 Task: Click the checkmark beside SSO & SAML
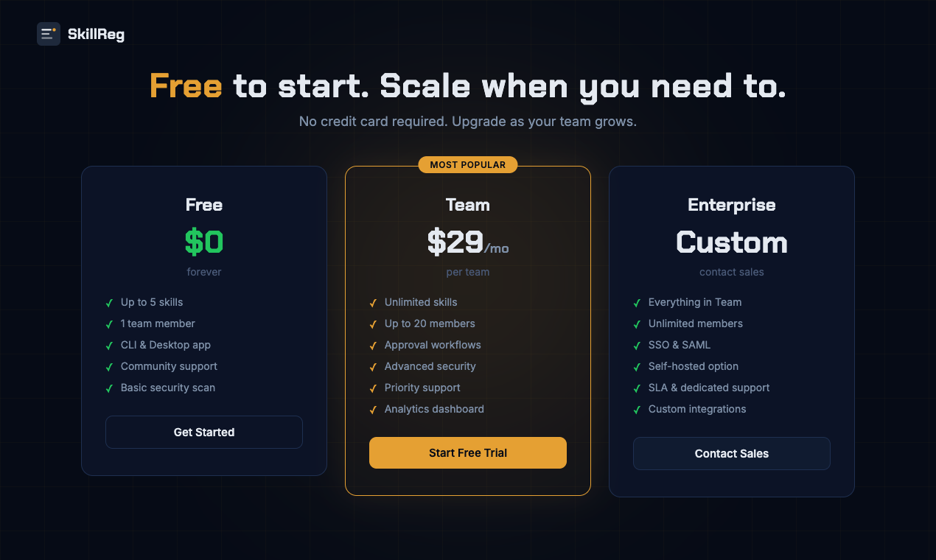click(x=636, y=346)
